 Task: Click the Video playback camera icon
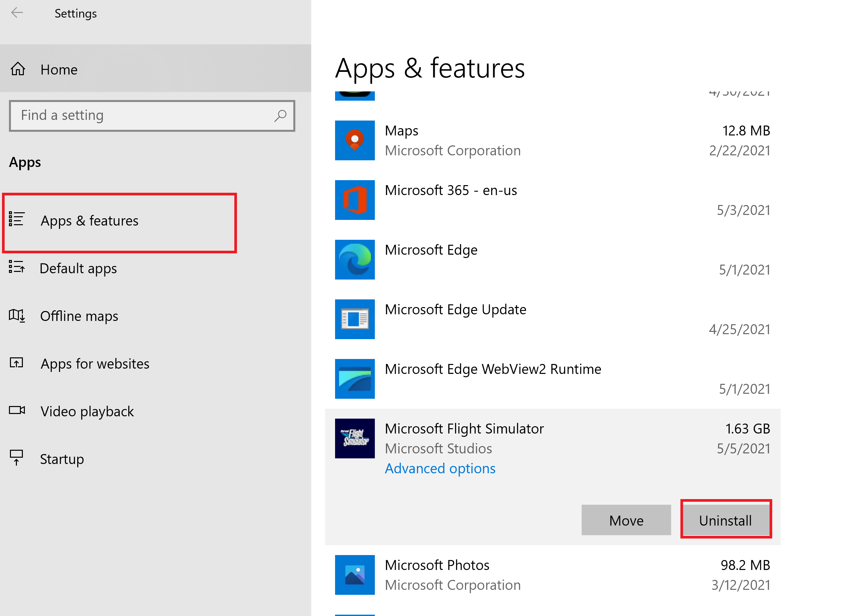pyautogui.click(x=17, y=410)
